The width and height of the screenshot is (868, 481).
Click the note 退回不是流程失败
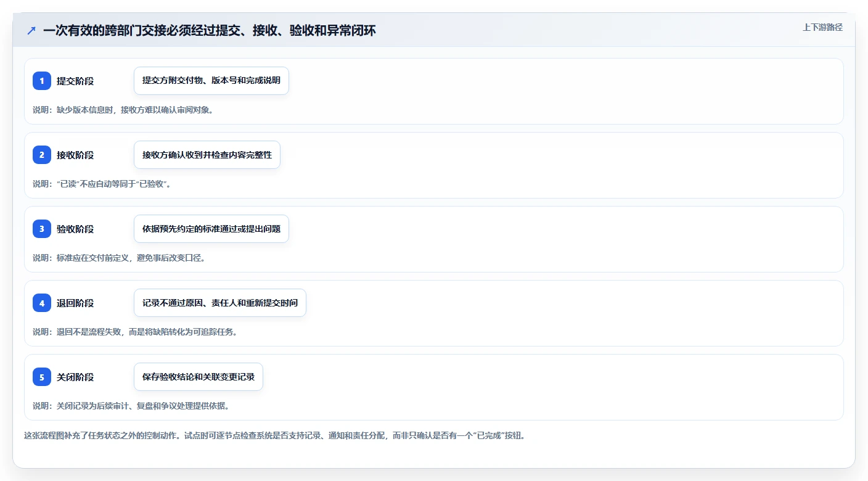click(x=135, y=332)
